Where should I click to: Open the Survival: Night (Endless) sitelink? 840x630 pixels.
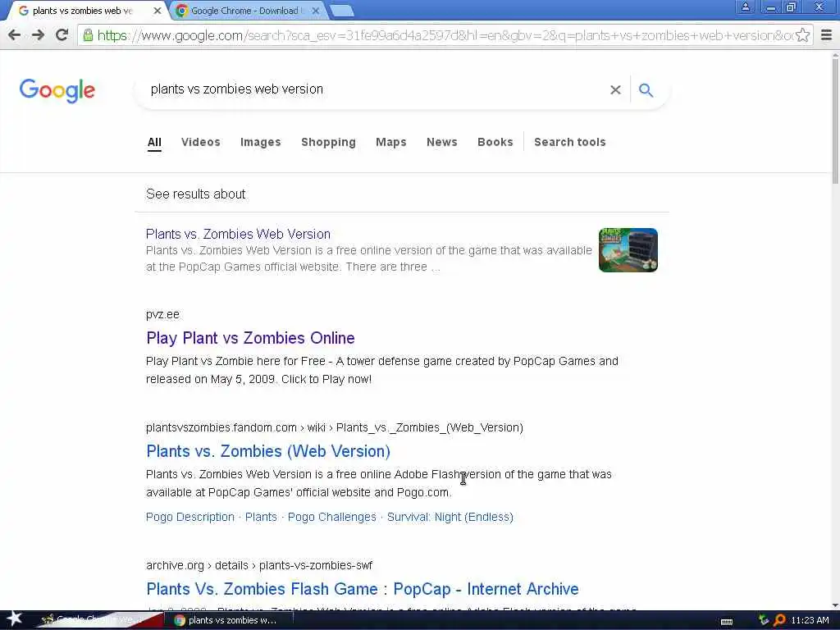click(x=450, y=517)
